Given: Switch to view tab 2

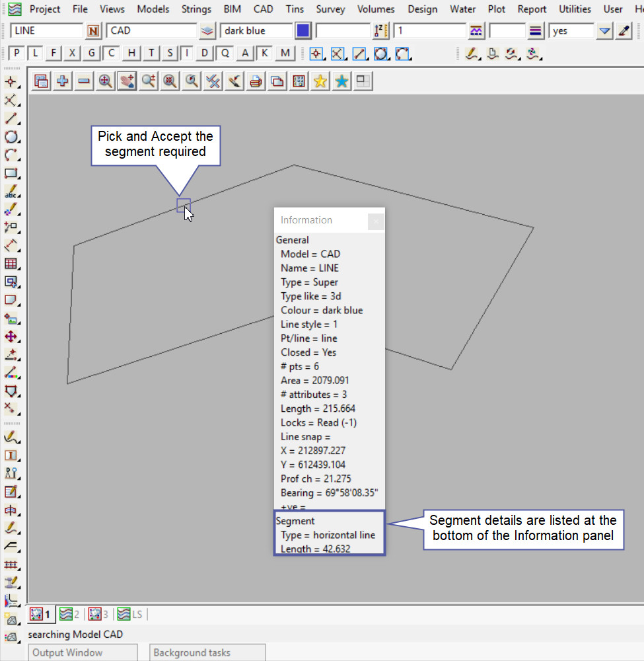Looking at the screenshot, I should coord(69,614).
